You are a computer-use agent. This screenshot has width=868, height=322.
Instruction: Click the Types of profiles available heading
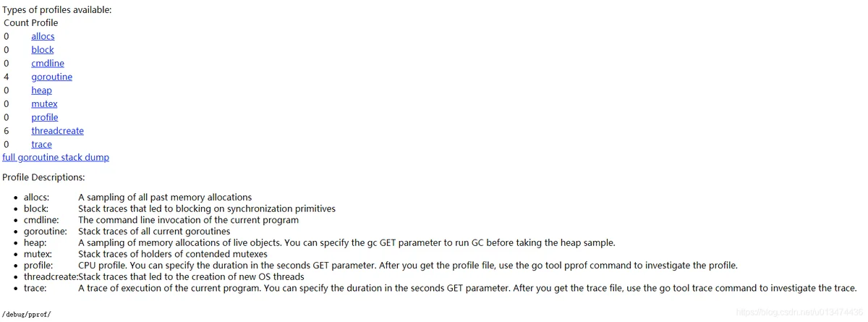coord(57,10)
